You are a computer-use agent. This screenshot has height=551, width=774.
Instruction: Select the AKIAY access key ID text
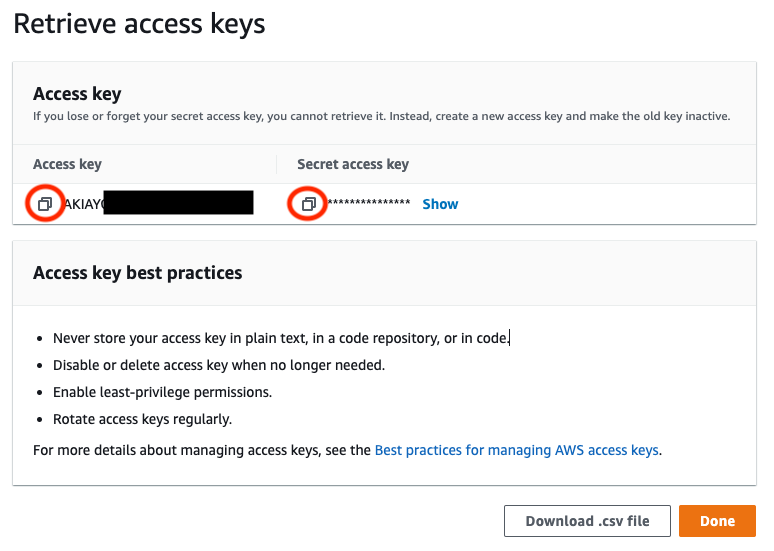[84, 204]
